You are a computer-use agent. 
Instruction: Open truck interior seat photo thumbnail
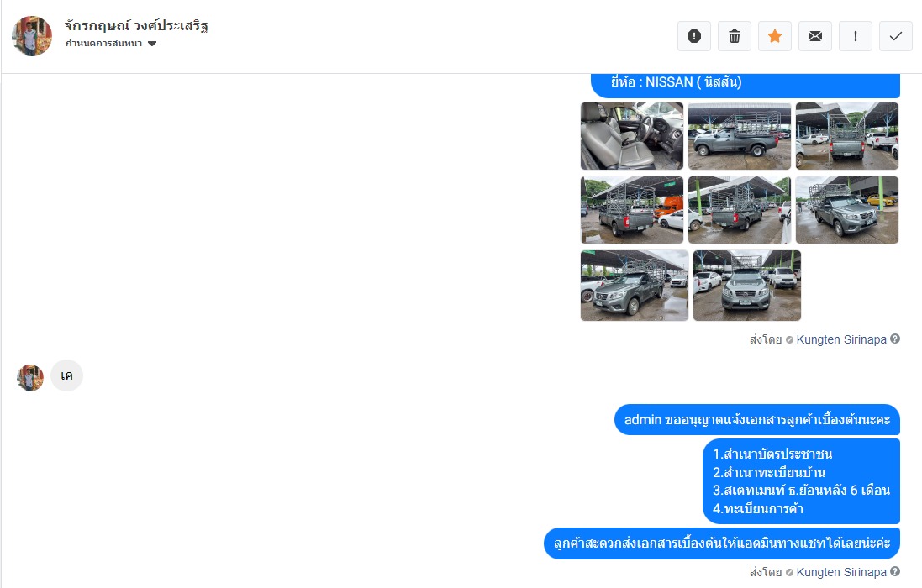632,136
